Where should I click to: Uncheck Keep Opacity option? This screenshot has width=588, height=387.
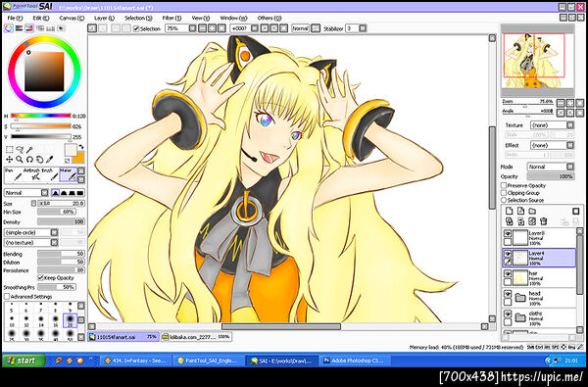tap(40, 278)
